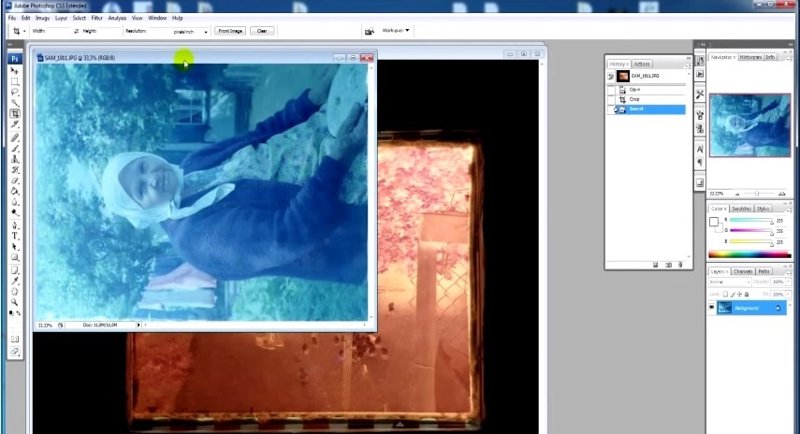
Task: Set history brush source beside Crop state
Action: [611, 99]
